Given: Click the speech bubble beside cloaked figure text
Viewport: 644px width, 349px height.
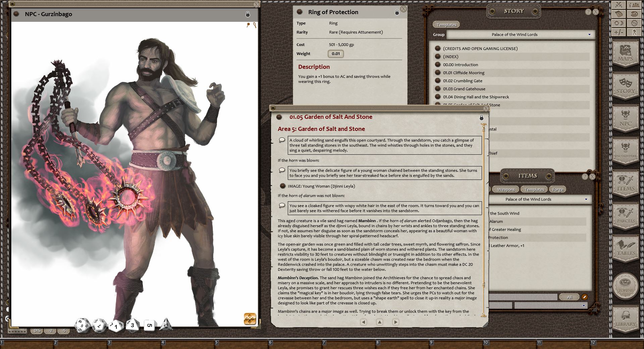Looking at the screenshot, I should (x=282, y=205).
